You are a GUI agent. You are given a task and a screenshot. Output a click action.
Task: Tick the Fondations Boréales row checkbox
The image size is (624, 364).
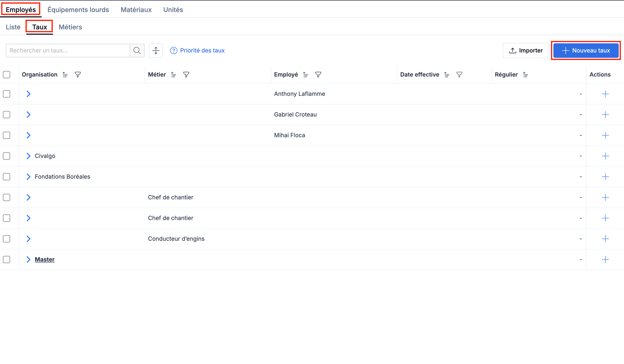tap(7, 177)
